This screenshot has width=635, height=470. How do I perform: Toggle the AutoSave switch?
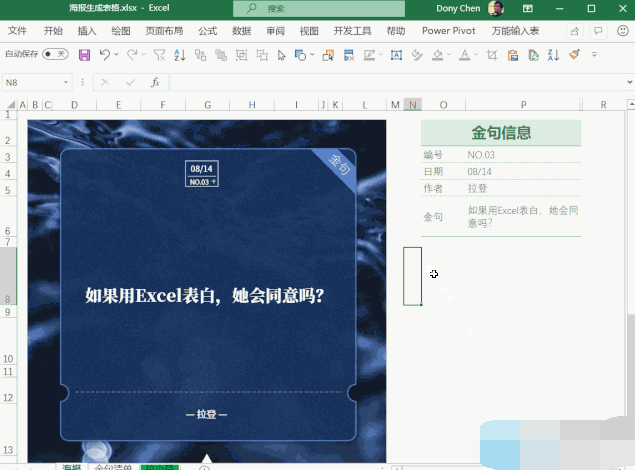(x=55, y=54)
